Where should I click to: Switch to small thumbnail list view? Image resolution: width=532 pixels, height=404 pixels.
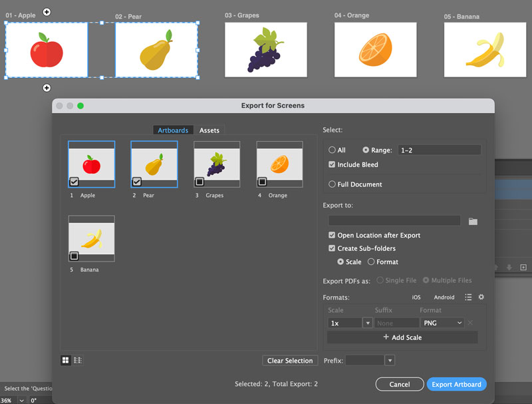click(x=78, y=360)
